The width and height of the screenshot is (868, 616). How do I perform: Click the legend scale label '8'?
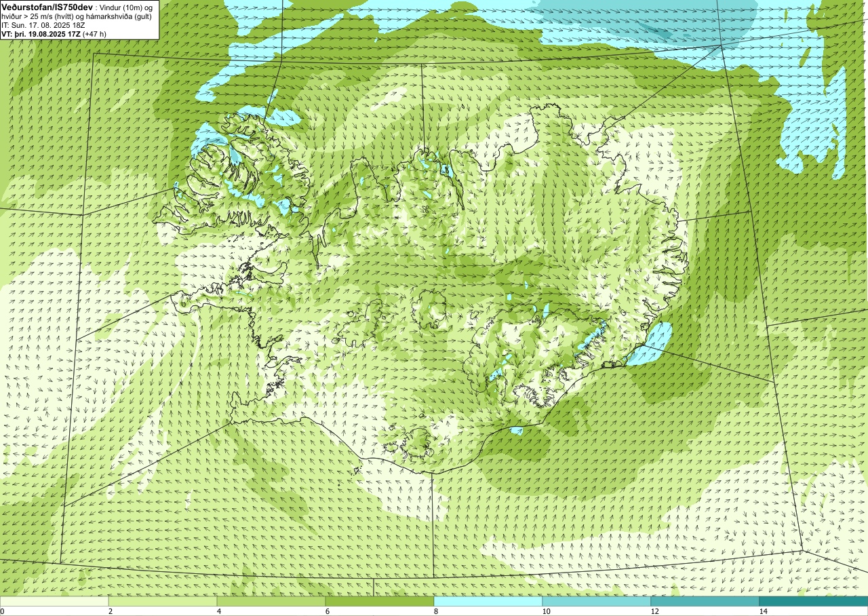tap(437, 611)
